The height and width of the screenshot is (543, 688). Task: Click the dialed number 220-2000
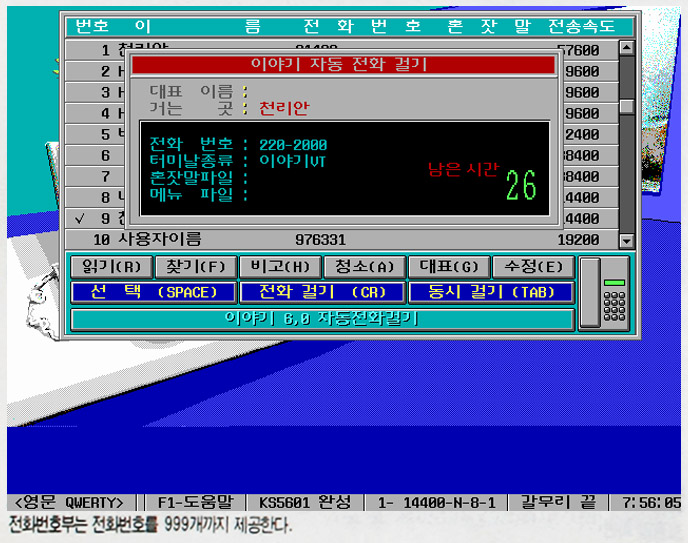point(293,145)
